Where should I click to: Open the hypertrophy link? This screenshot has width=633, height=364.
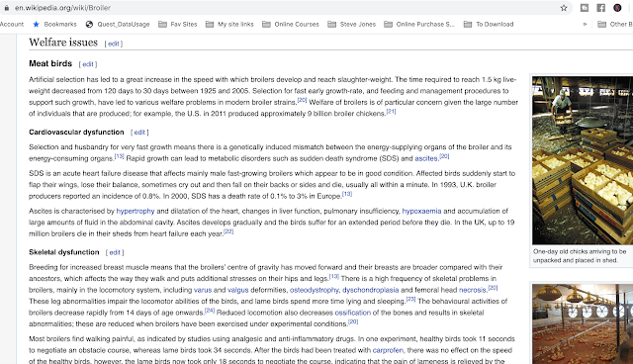point(136,211)
